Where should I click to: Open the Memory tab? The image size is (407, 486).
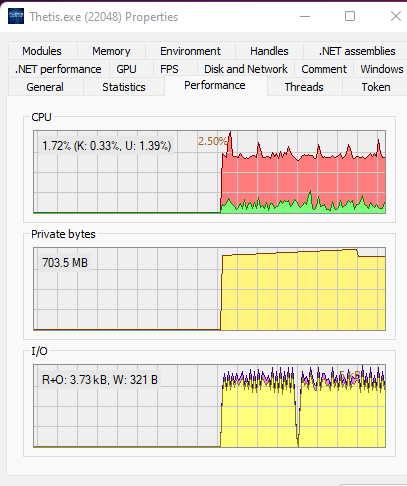pos(111,51)
